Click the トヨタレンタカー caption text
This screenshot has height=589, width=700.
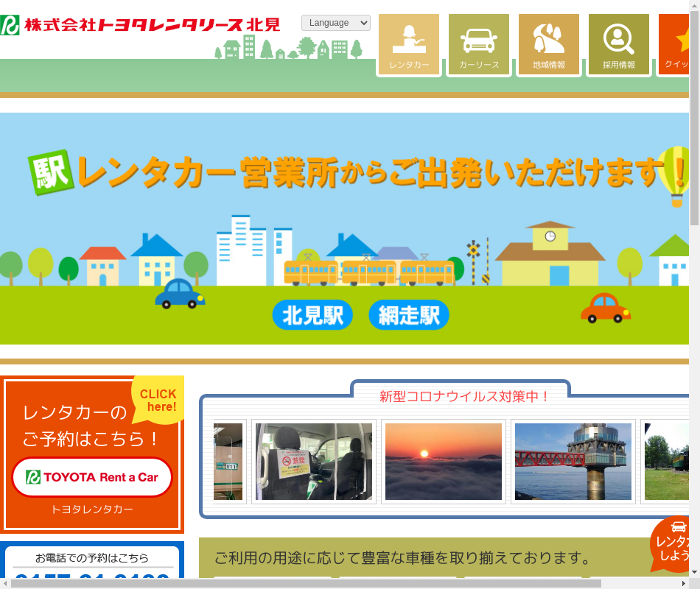pos(92,509)
